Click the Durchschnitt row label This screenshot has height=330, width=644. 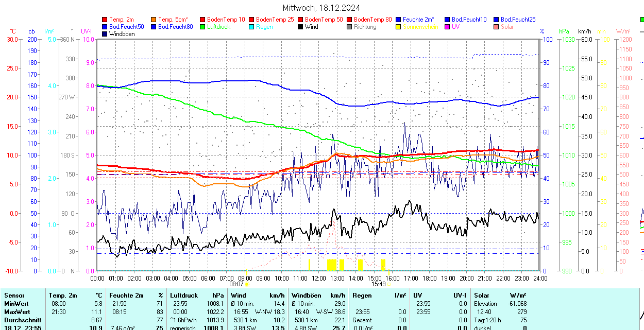tap(22, 320)
